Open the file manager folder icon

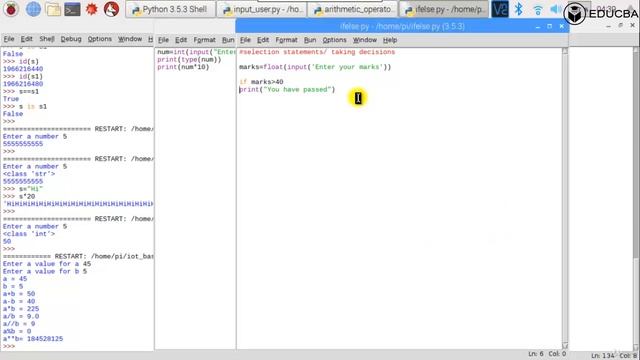(53, 9)
